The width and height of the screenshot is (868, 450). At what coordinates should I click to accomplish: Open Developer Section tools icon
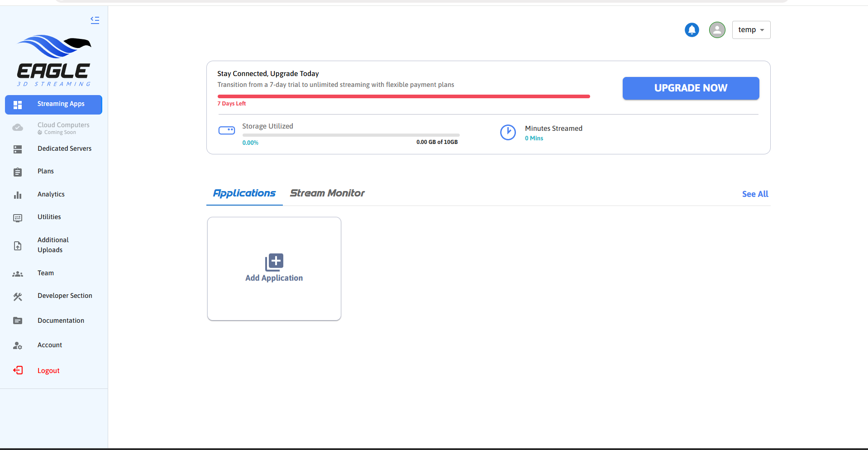pos(18,297)
